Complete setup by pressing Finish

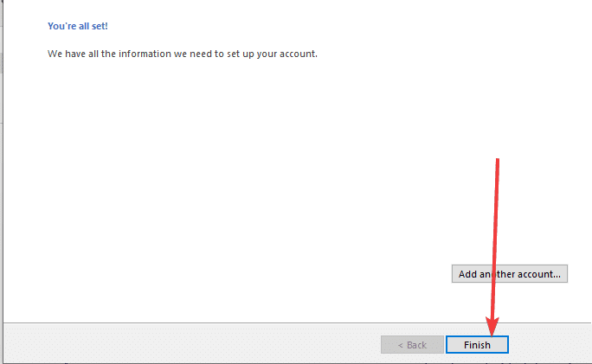(477, 345)
